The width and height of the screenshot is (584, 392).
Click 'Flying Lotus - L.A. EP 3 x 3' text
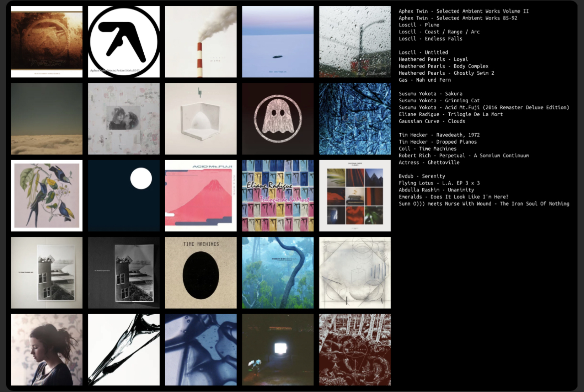tap(439, 183)
